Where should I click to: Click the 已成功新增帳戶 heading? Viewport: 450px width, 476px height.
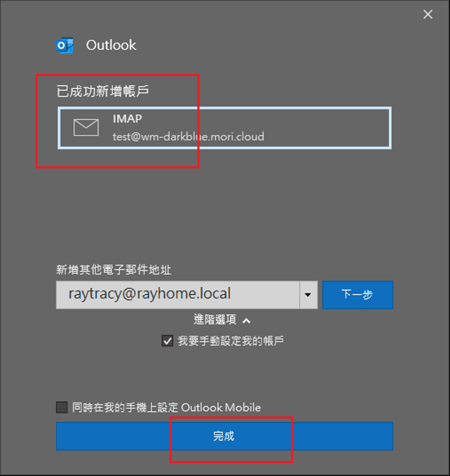103,91
